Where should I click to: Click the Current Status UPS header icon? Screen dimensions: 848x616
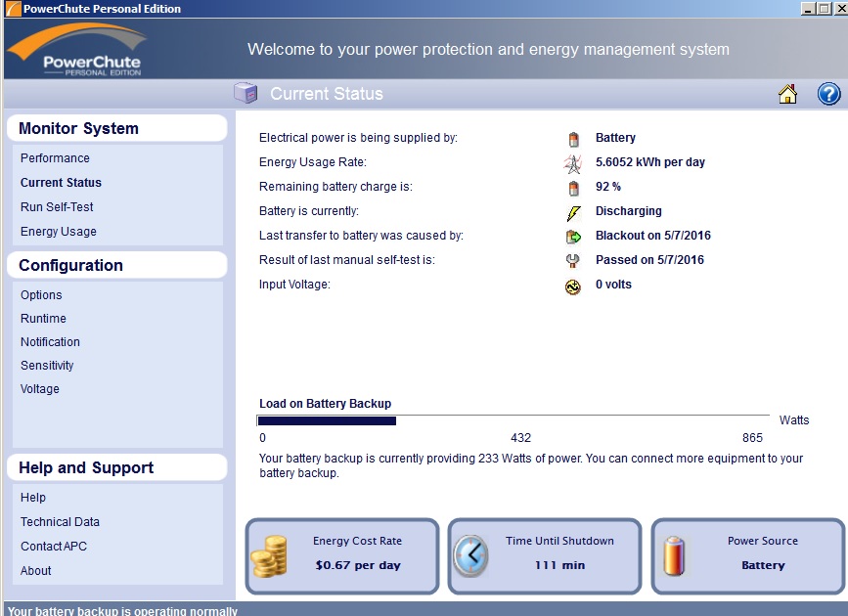[x=245, y=93]
